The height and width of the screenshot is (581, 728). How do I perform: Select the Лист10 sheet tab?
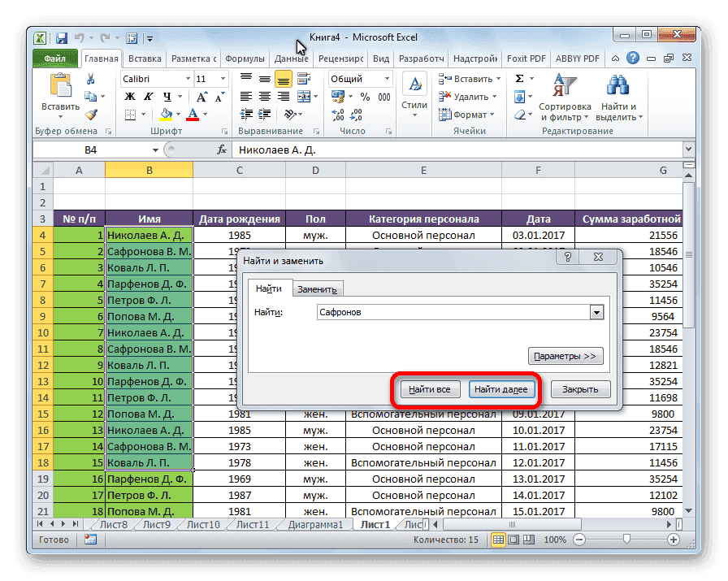201,524
